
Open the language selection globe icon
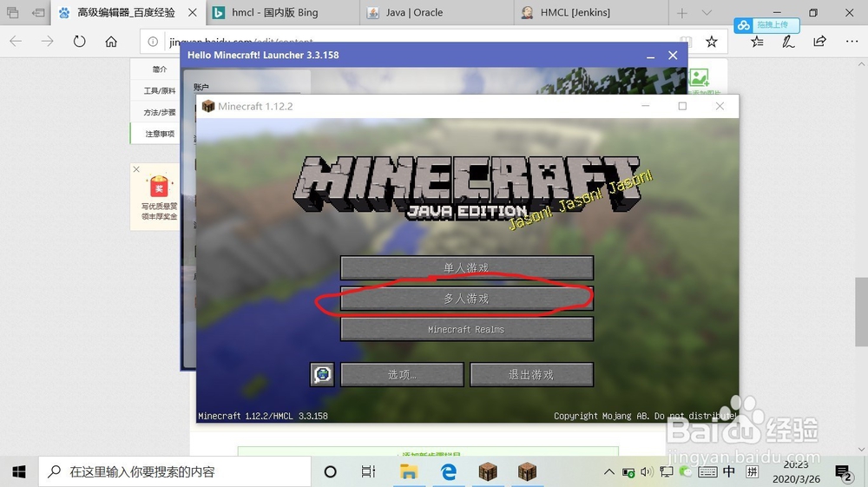(322, 375)
